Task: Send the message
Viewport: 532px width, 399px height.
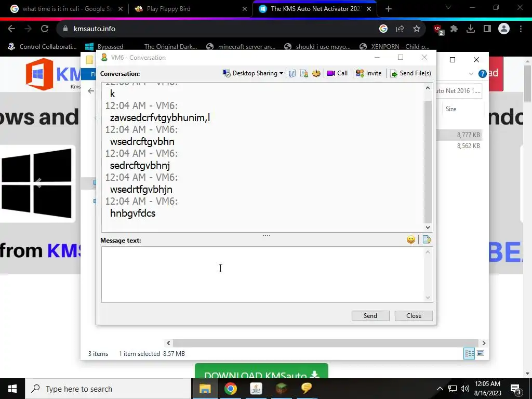Action: coord(370,316)
